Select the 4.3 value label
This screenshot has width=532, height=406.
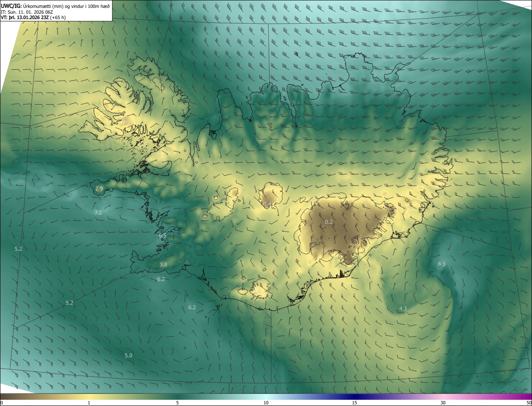403,308
